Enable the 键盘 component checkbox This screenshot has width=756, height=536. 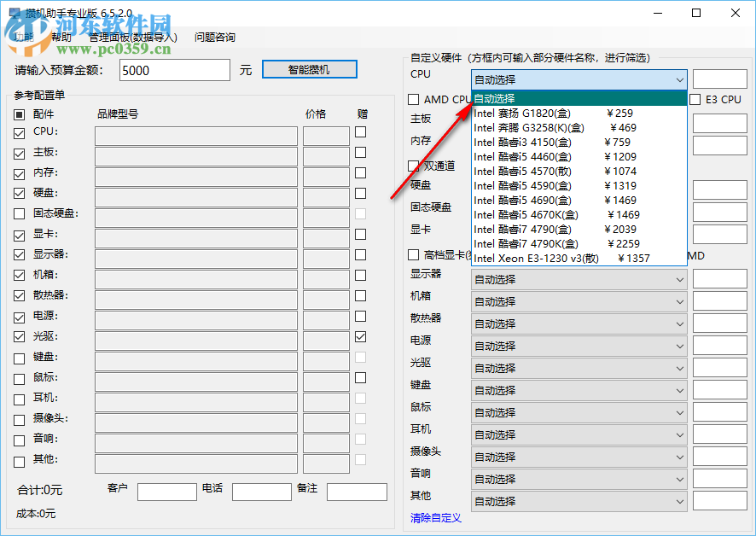(19, 357)
